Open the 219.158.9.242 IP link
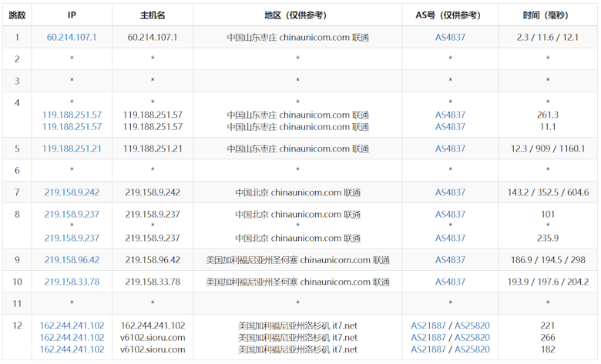This screenshot has height=364, width=601. tap(72, 192)
